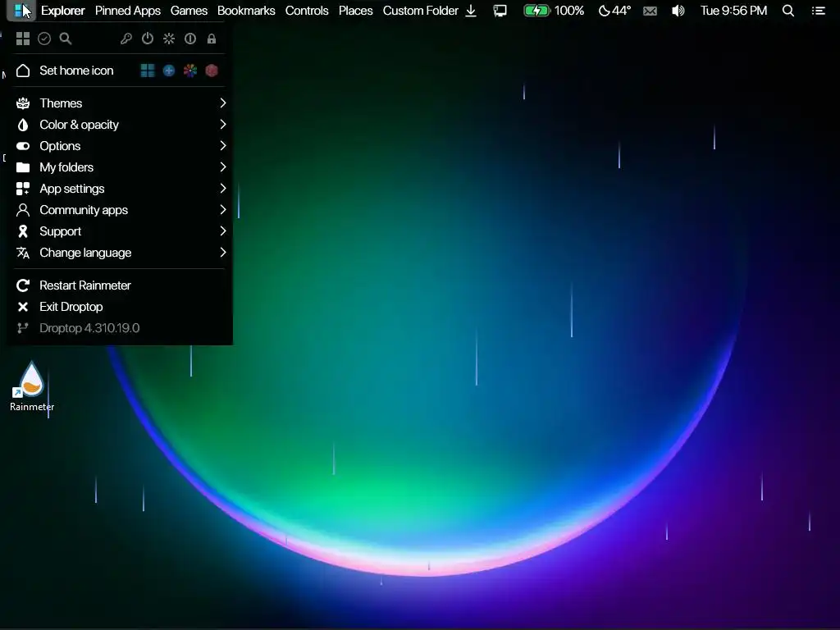Viewport: 840px width, 630px height.
Task: Click the search magnifier at top right
Action: [x=788, y=11]
